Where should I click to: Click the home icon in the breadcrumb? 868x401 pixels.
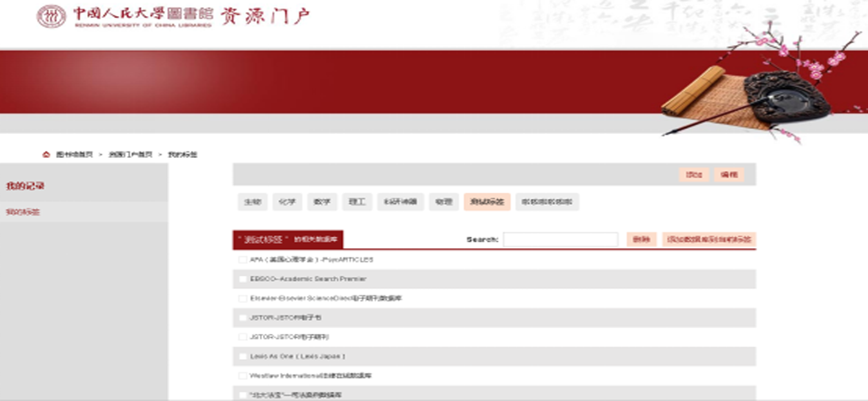[46, 155]
